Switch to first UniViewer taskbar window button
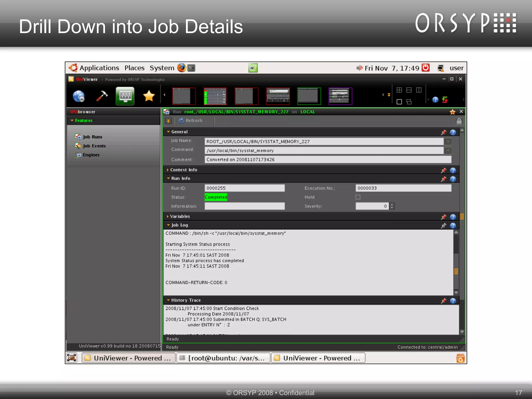 point(129,358)
